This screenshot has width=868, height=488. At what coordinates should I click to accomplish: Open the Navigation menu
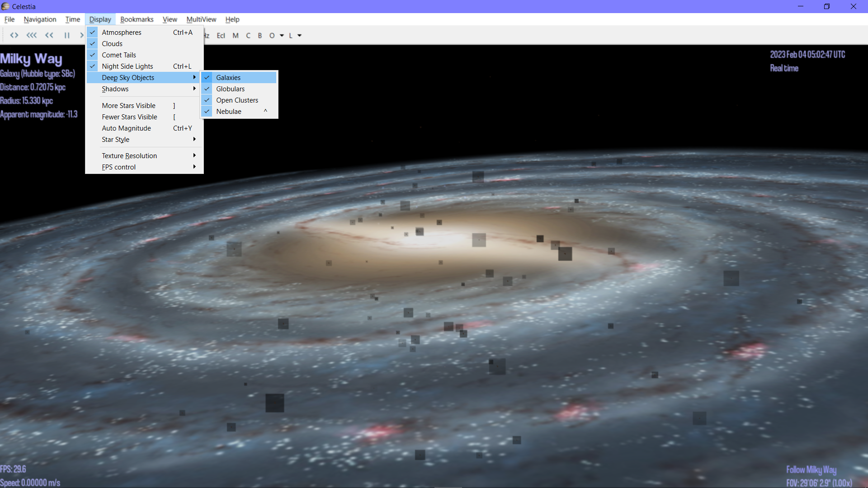pos(40,19)
